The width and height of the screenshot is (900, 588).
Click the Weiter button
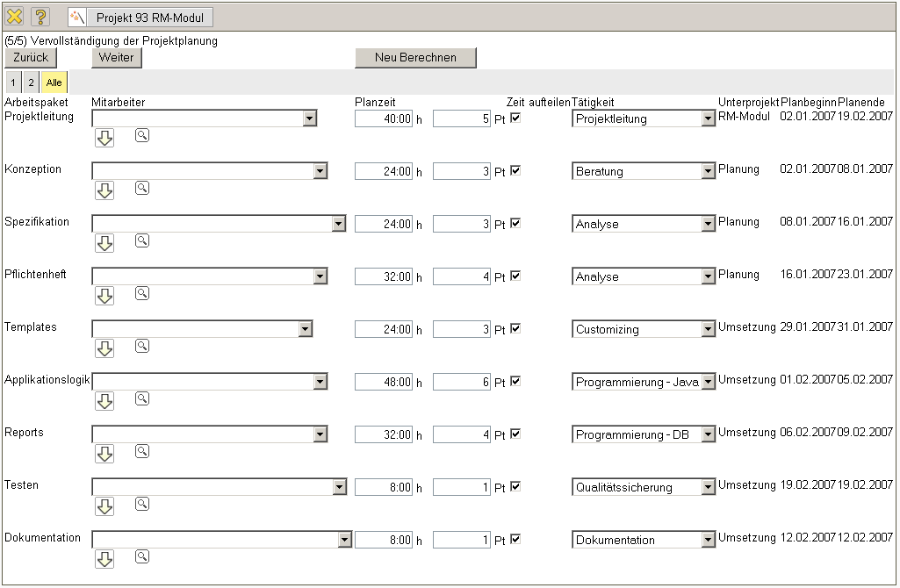(116, 57)
